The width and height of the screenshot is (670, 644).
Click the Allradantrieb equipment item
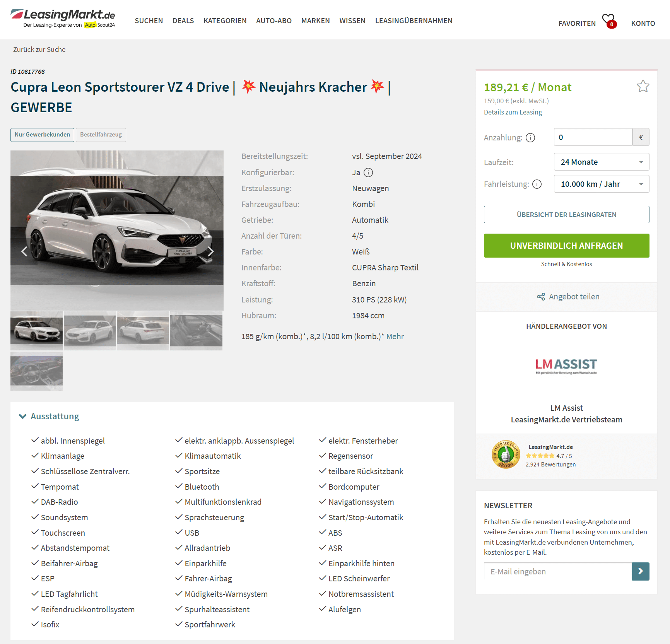click(207, 548)
